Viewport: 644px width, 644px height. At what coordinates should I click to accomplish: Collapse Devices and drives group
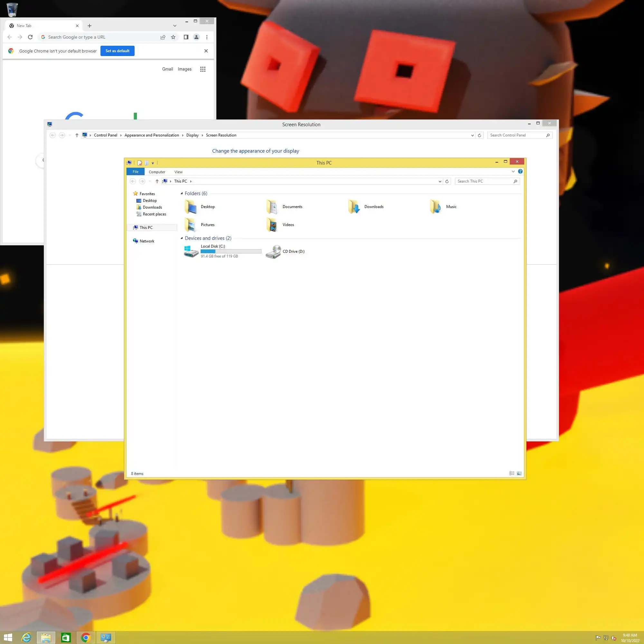point(182,238)
